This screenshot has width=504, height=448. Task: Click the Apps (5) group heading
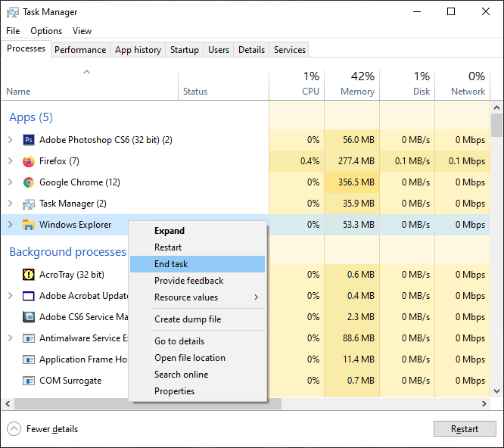coord(31,117)
